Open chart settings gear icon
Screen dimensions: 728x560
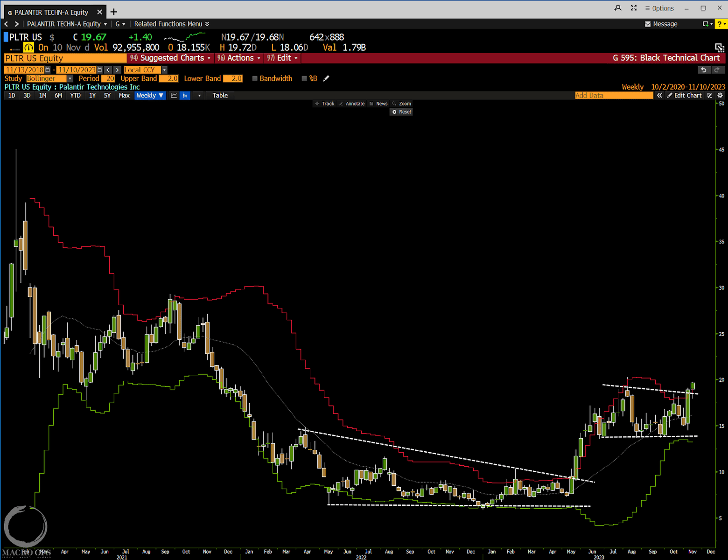(x=720, y=95)
